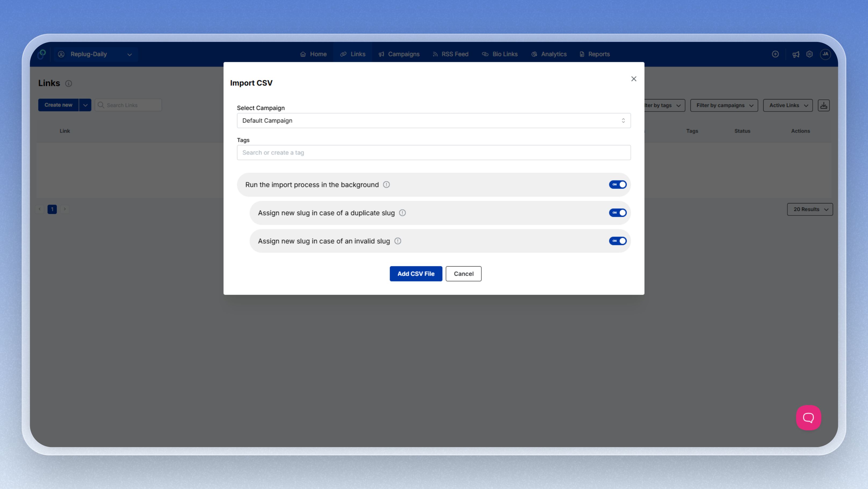Image resolution: width=868 pixels, height=489 pixels.
Task: Toggle Run the import process in background
Action: pyautogui.click(x=618, y=185)
